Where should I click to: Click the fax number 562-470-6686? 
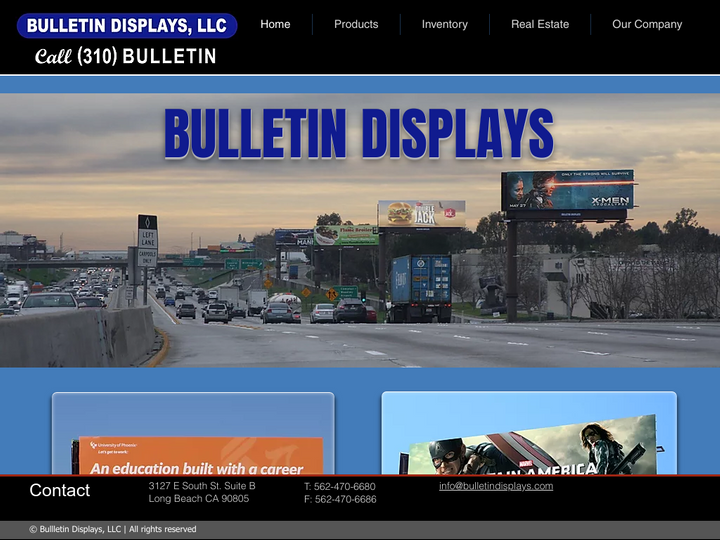click(x=340, y=499)
